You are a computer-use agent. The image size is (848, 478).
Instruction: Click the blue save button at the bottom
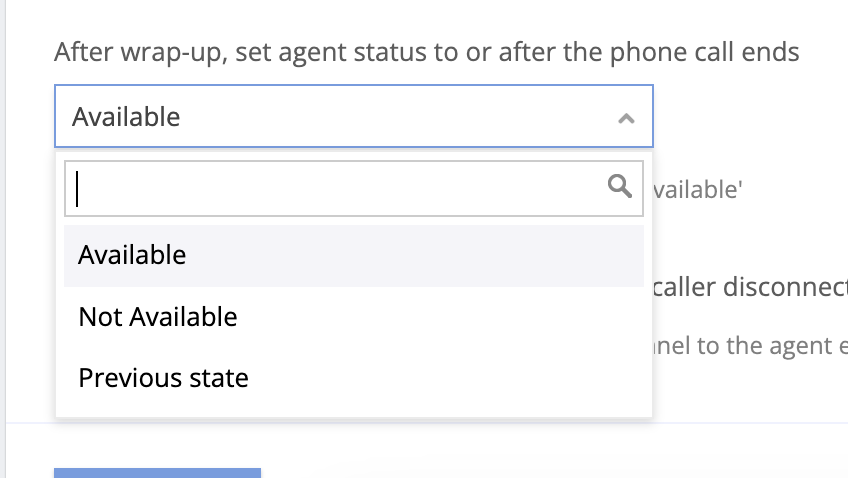click(157, 472)
